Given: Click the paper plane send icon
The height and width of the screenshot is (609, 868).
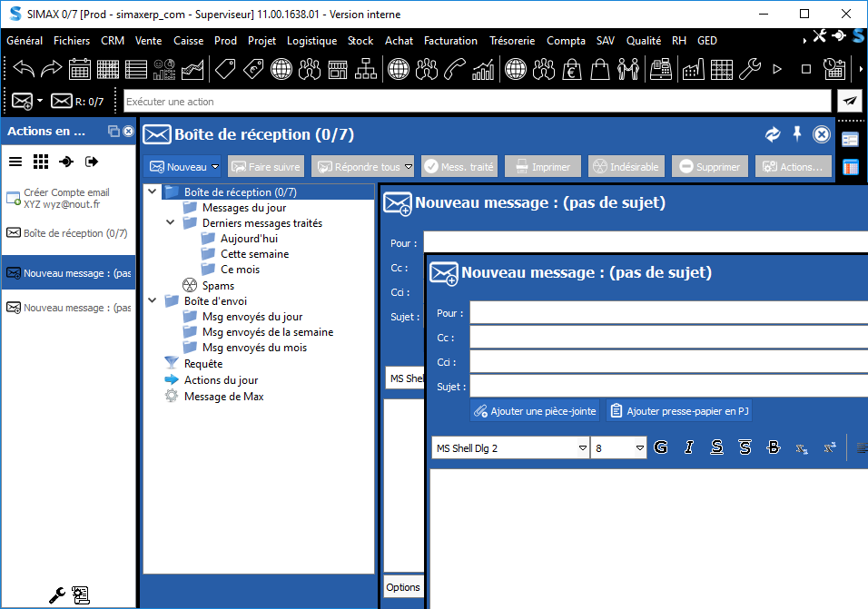Looking at the screenshot, I should tap(849, 101).
